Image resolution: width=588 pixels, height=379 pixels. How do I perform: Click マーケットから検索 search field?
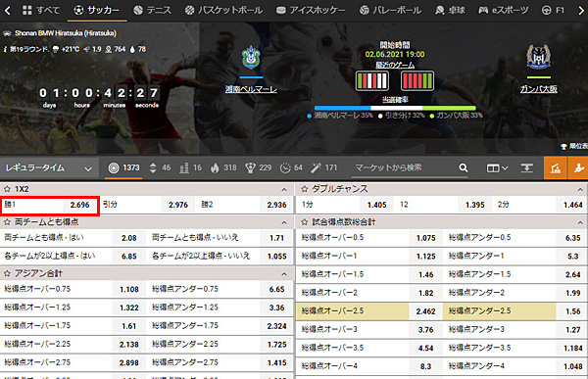click(404, 167)
